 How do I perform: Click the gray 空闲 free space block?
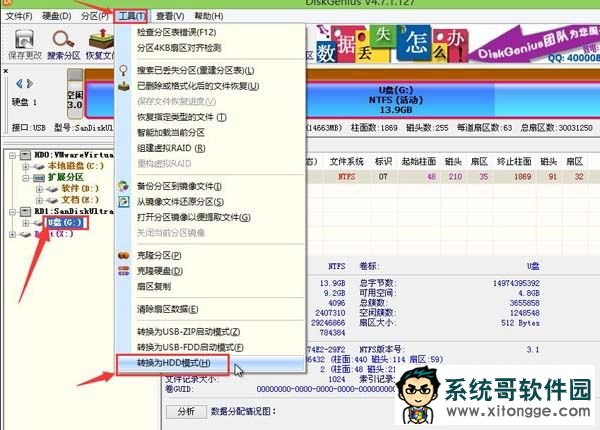[75, 94]
